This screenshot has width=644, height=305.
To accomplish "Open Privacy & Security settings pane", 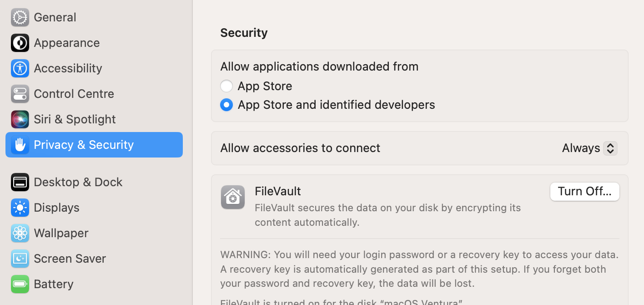I will pos(84,145).
